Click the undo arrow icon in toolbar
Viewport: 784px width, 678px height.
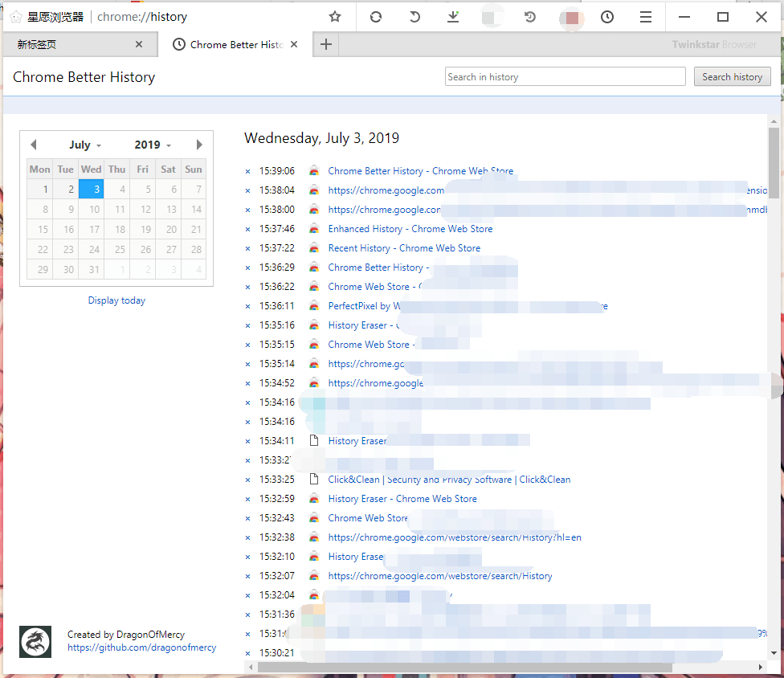(x=414, y=17)
